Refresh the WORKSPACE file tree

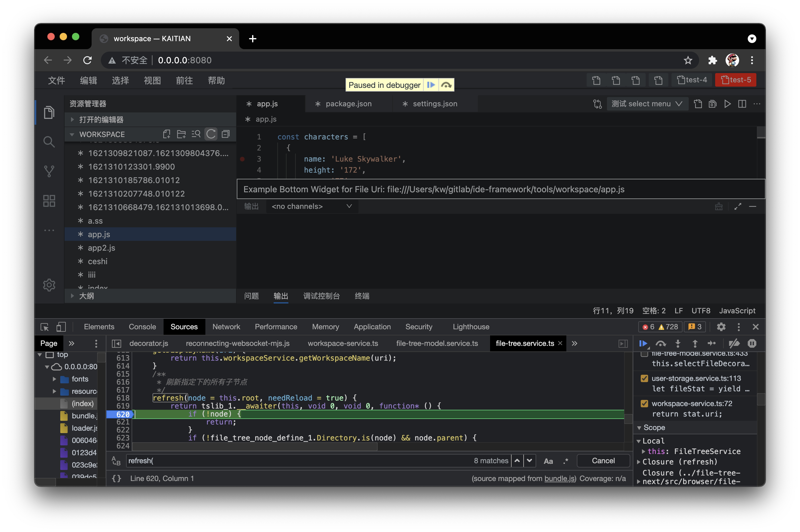211,134
